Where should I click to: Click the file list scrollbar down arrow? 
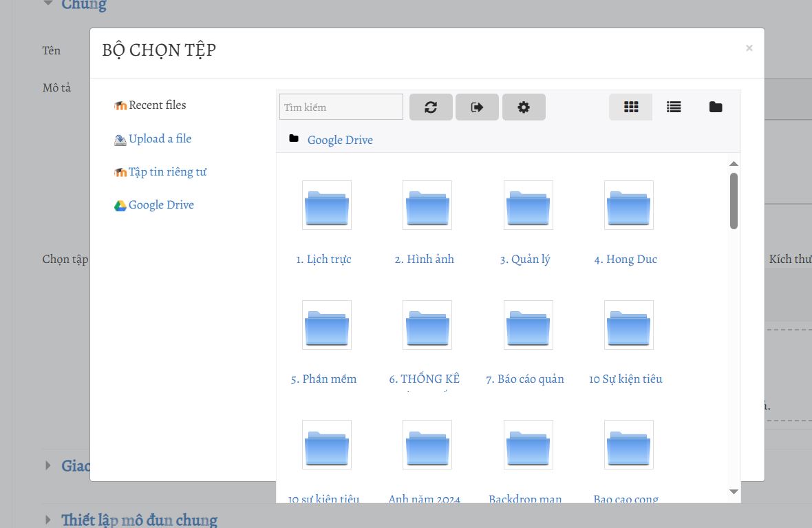click(x=734, y=492)
